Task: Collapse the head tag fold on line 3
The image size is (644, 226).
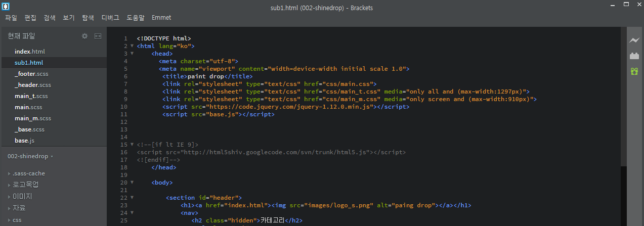Action: (132, 53)
